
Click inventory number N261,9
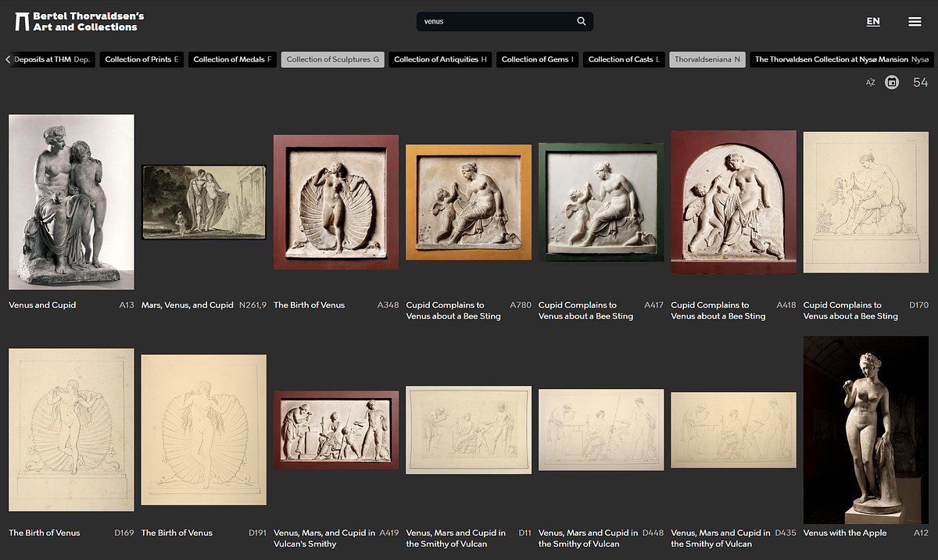point(252,305)
